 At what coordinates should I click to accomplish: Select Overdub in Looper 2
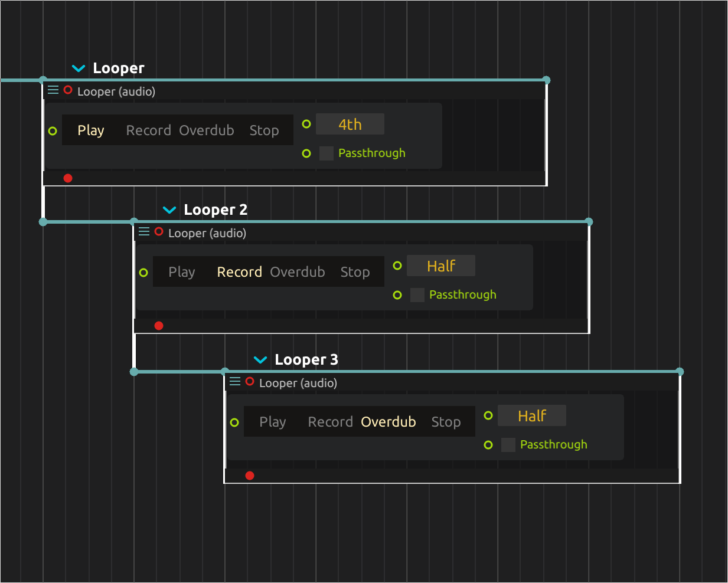(x=298, y=272)
